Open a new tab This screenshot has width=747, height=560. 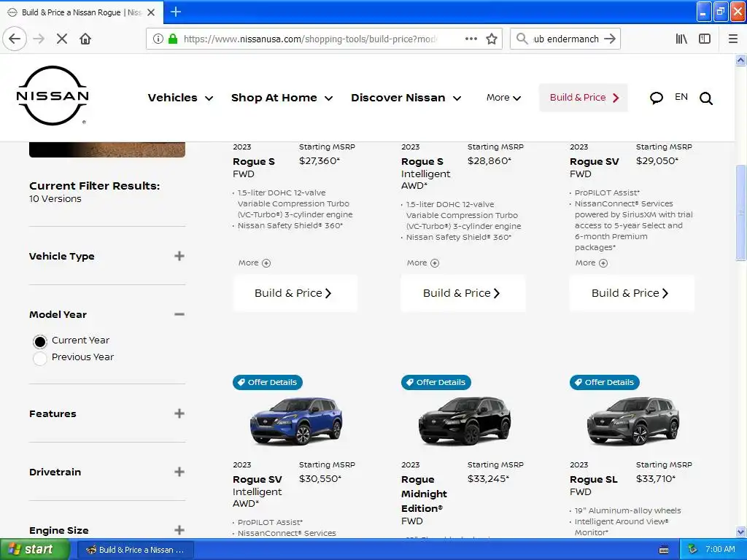point(175,12)
